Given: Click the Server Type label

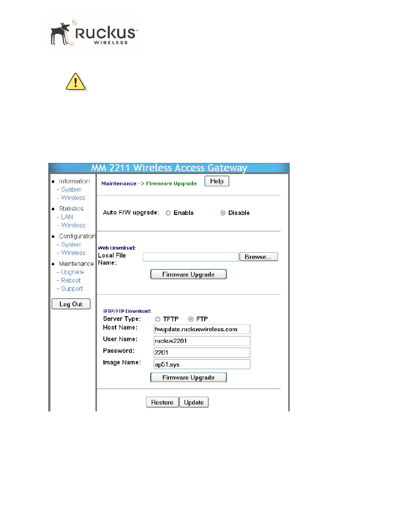Looking at the screenshot, I should click(121, 319).
